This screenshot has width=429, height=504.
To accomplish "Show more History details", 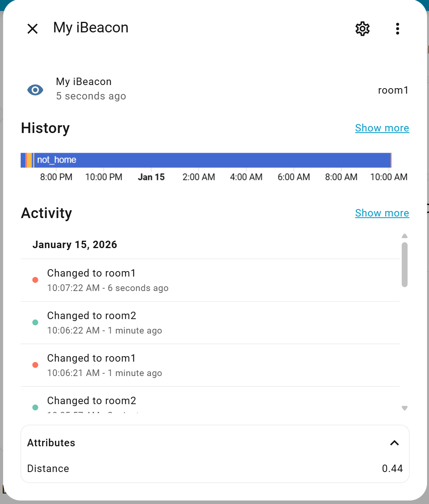I will 382,128.
